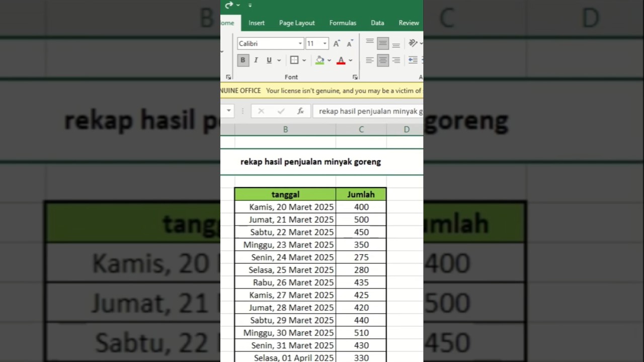Apply cell Borders icon
Screen dimensions: 644x362
(x=294, y=60)
